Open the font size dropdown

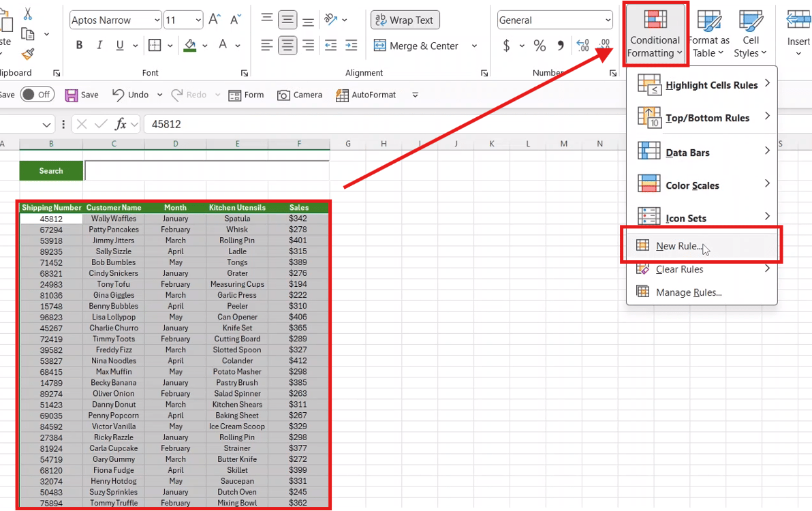(x=198, y=20)
